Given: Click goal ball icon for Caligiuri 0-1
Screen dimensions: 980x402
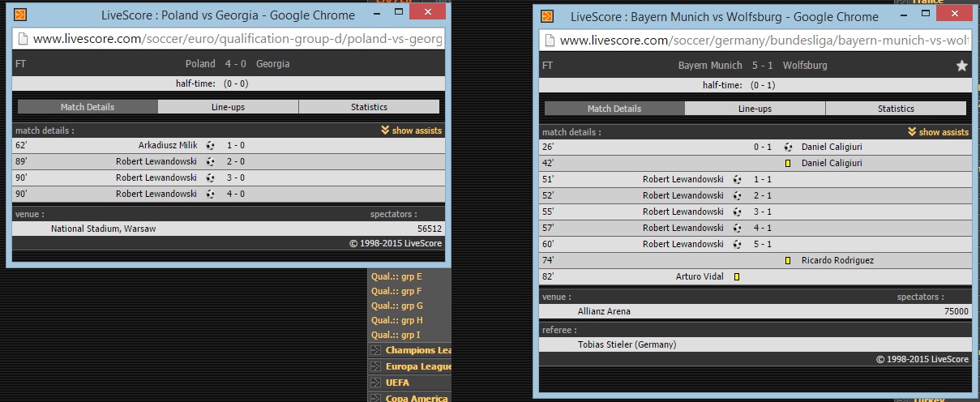Looking at the screenshot, I should [x=788, y=147].
